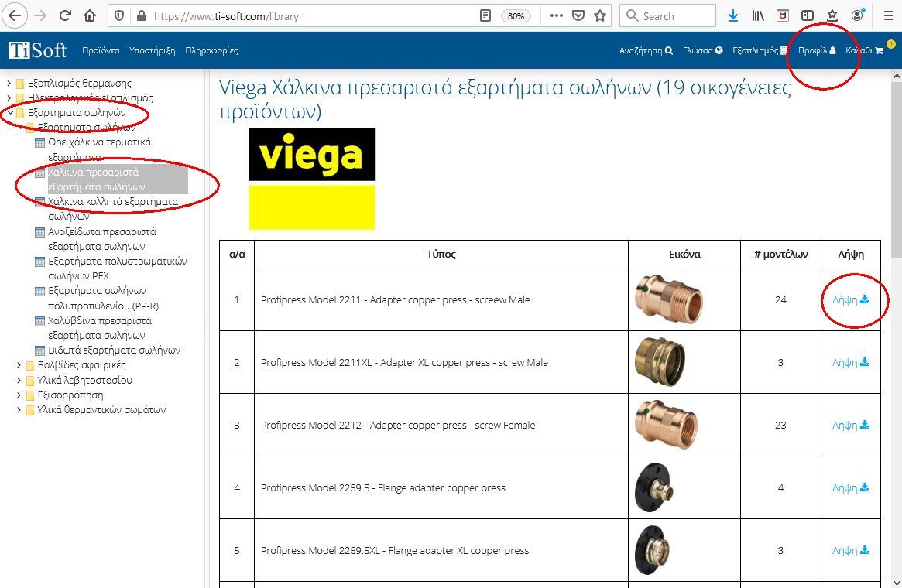Image resolution: width=902 pixels, height=588 pixels.
Task: Open the Προϊόντα menu
Action: pyautogui.click(x=101, y=50)
